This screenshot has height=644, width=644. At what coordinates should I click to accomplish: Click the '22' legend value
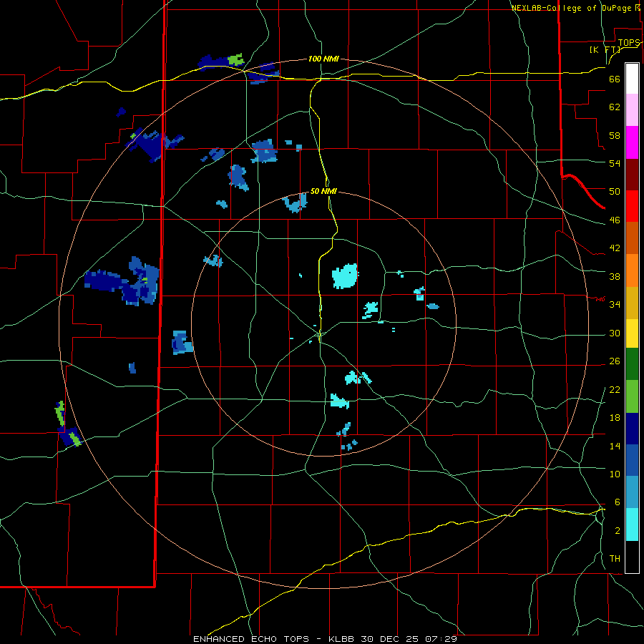(x=615, y=389)
